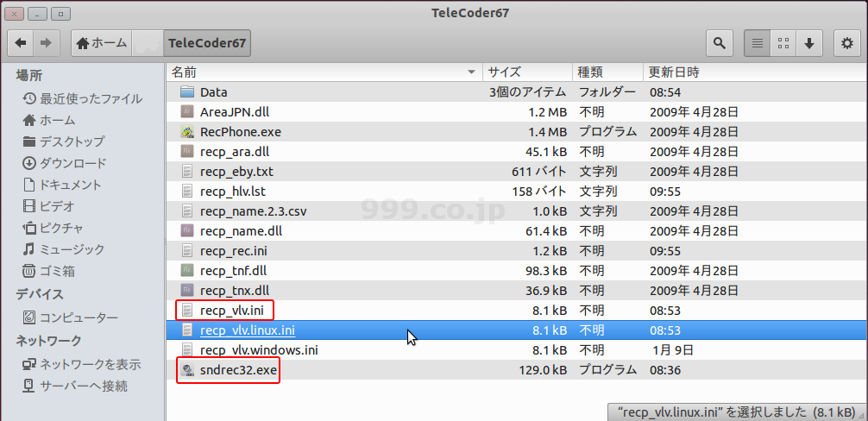The width and height of the screenshot is (868, 421).
Task: Close the TeleCoder67 window
Action: pos(16,13)
